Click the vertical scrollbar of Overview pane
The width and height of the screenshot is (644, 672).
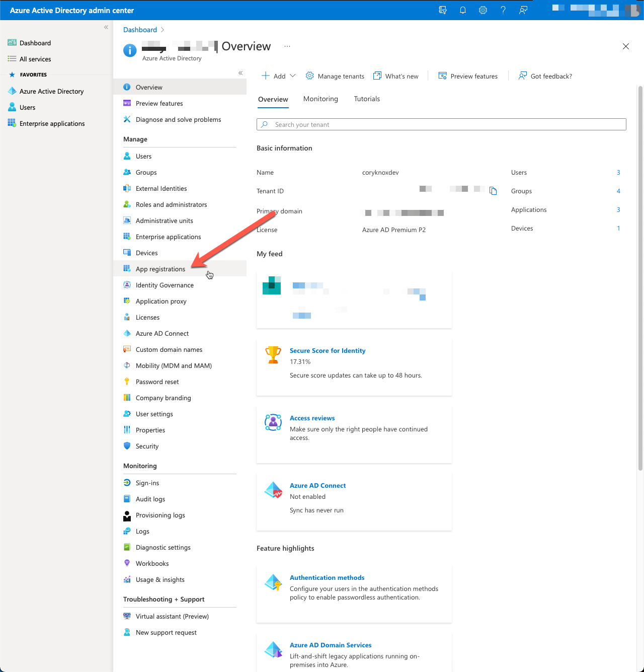[640, 278]
